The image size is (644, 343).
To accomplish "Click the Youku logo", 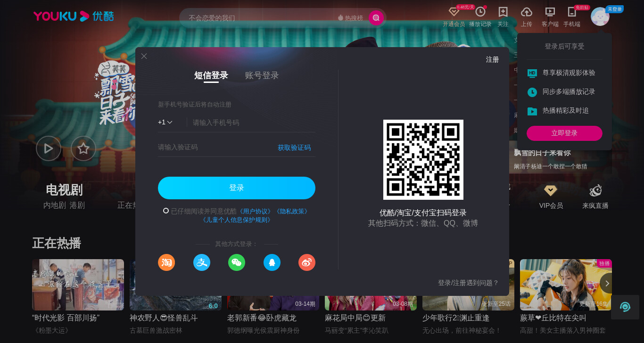I will 74,16.
